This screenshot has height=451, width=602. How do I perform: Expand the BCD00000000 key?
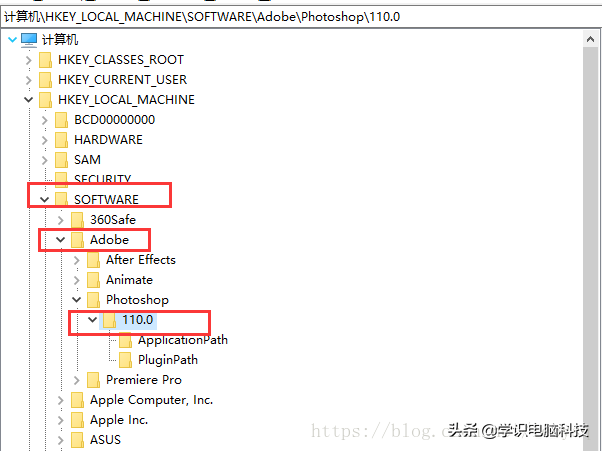(x=45, y=120)
